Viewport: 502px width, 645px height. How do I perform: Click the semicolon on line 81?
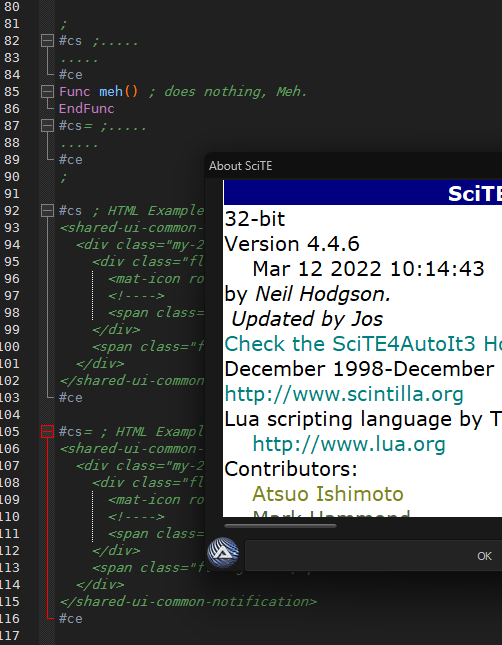63,25
